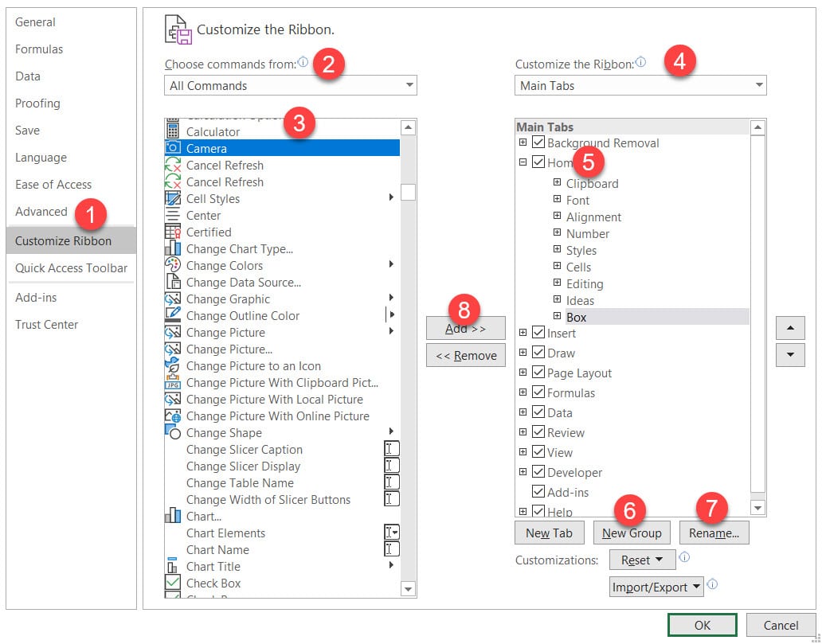This screenshot has width=822, height=644.
Task: Uncheck the Insert tab checkbox
Action: pyautogui.click(x=538, y=332)
